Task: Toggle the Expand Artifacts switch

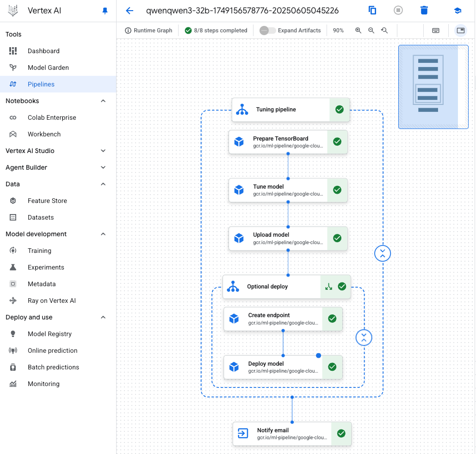Action: [x=267, y=31]
